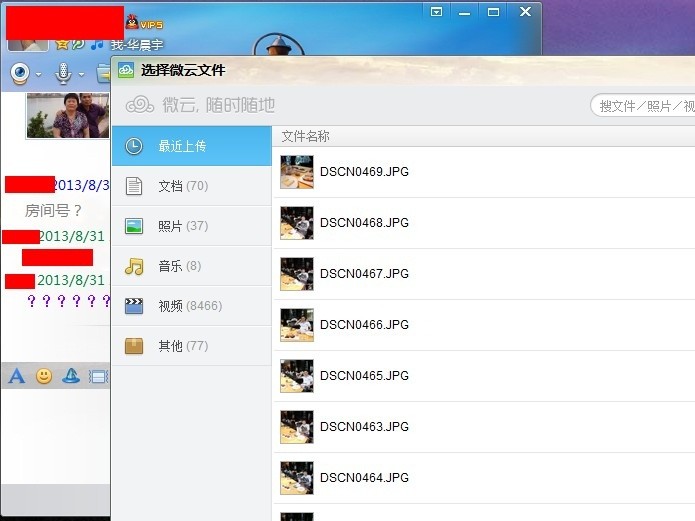Open the emoji smiley picker

pyautogui.click(x=44, y=376)
